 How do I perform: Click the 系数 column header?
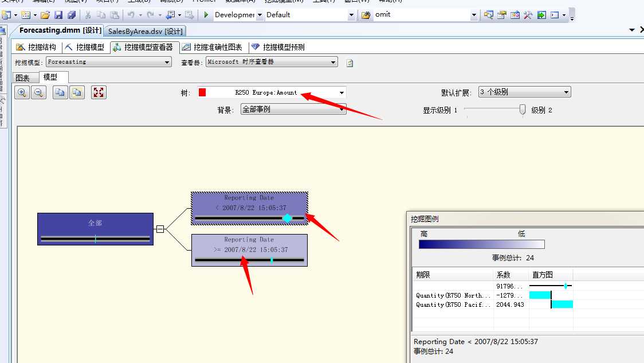[x=511, y=275]
